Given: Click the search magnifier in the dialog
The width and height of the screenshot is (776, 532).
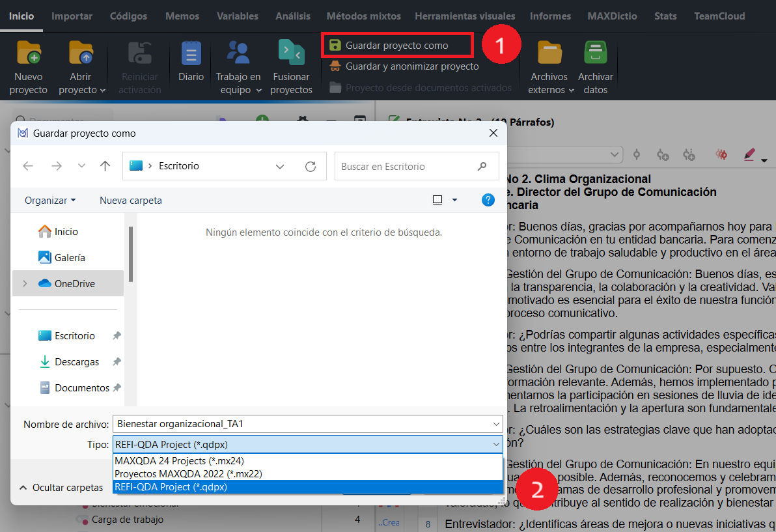Looking at the screenshot, I should click(x=482, y=166).
